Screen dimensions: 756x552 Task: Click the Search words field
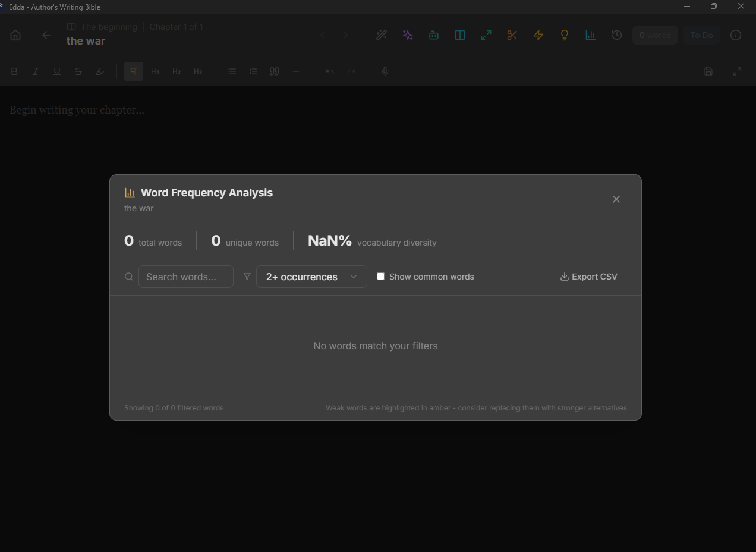pyautogui.click(x=185, y=276)
